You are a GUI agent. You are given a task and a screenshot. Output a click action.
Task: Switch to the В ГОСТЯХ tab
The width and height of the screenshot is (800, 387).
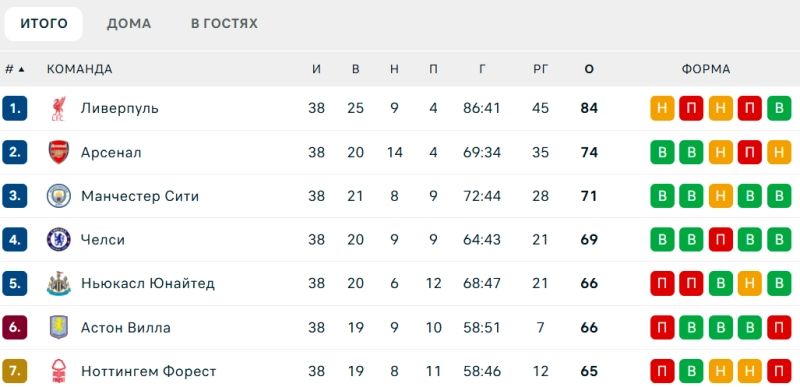(x=224, y=23)
